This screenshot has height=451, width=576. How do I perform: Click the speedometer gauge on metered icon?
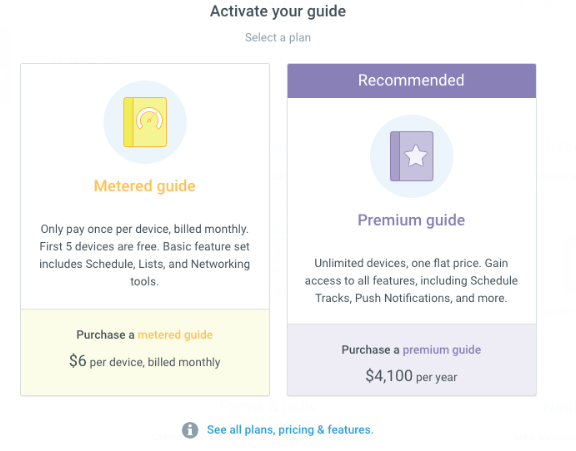tap(149, 119)
